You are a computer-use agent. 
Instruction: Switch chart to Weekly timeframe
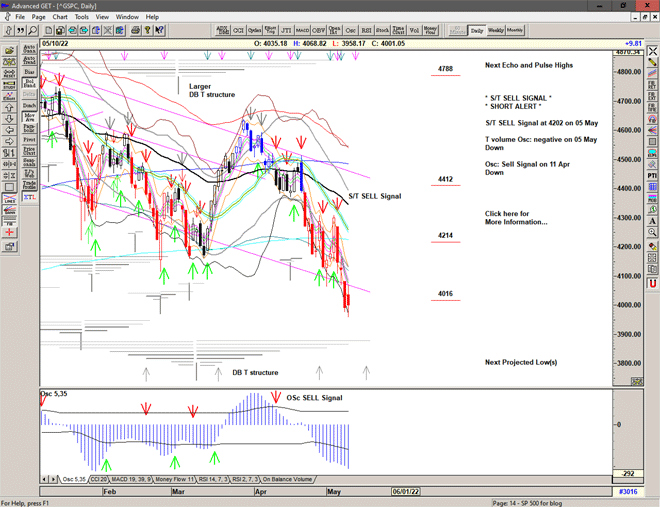[x=496, y=30]
